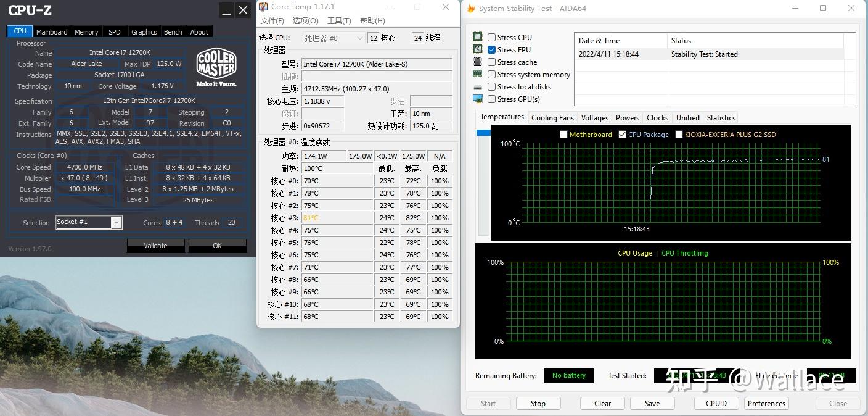Disable the Stress FPU checkbox

[491, 49]
